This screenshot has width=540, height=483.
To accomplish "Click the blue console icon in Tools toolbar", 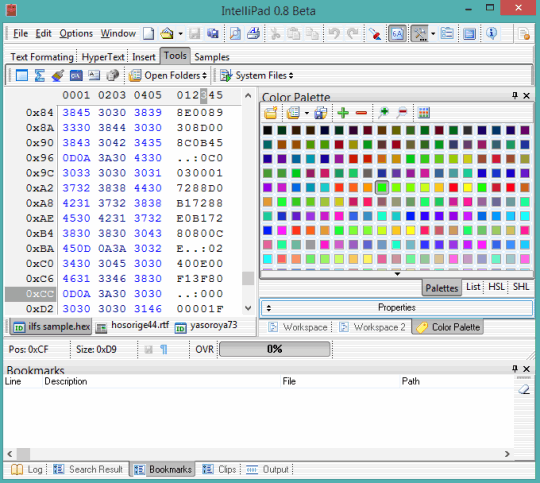I will (76, 75).
